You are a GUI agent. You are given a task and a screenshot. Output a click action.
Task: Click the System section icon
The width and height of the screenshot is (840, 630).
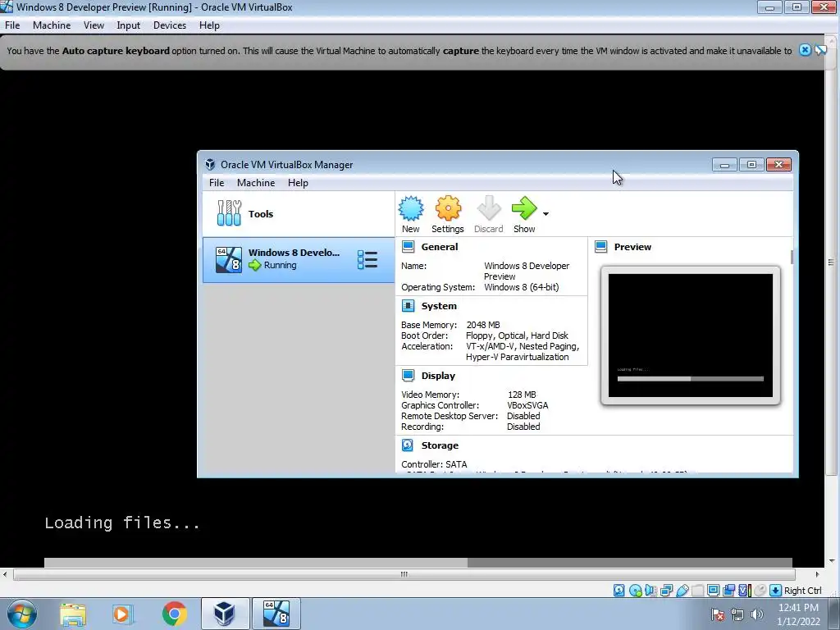coord(409,306)
